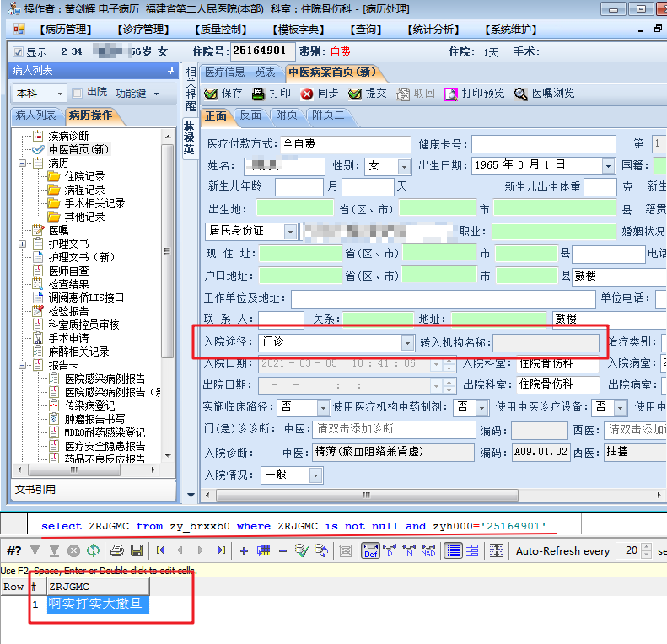This screenshot has width=667, height=644.
Task: Click the minus delete-record icon
Action: 282,550
